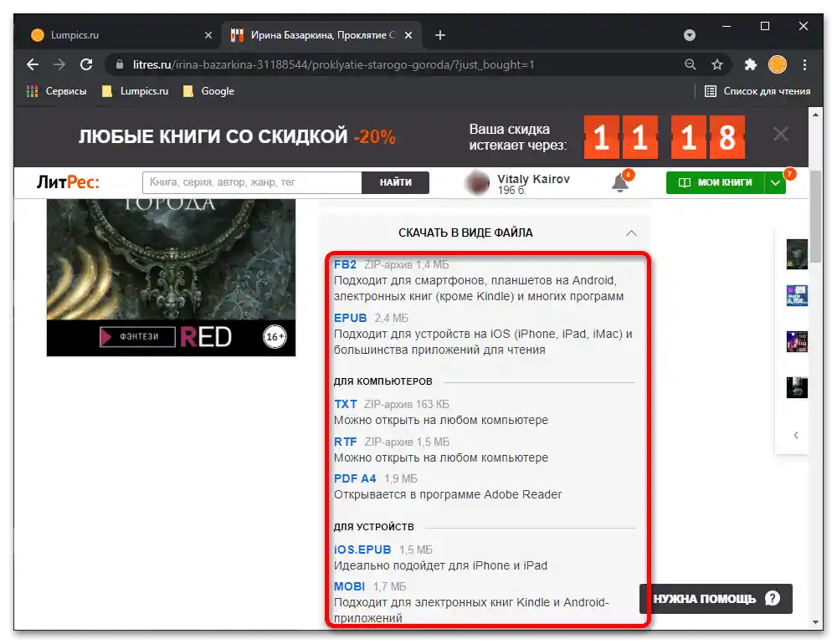Click the sidebar collapse left-chevron
The height and width of the screenshot is (644, 837).
pos(796,436)
